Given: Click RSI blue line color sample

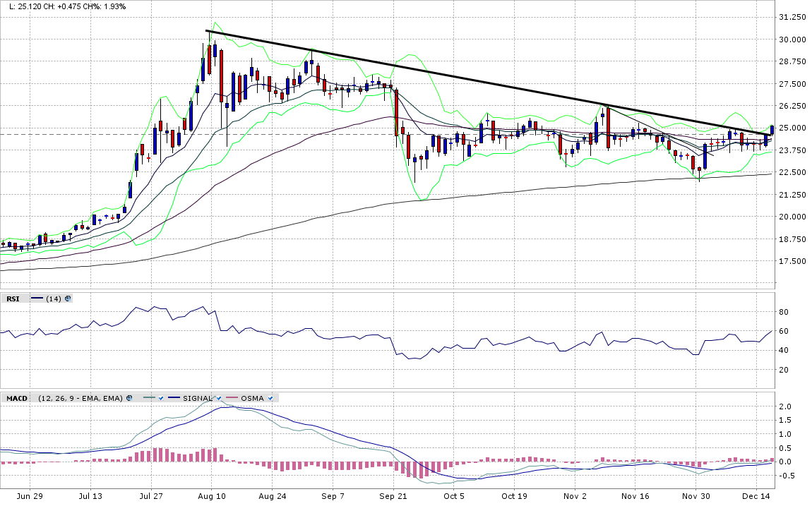Looking at the screenshot, I should 37,298.
